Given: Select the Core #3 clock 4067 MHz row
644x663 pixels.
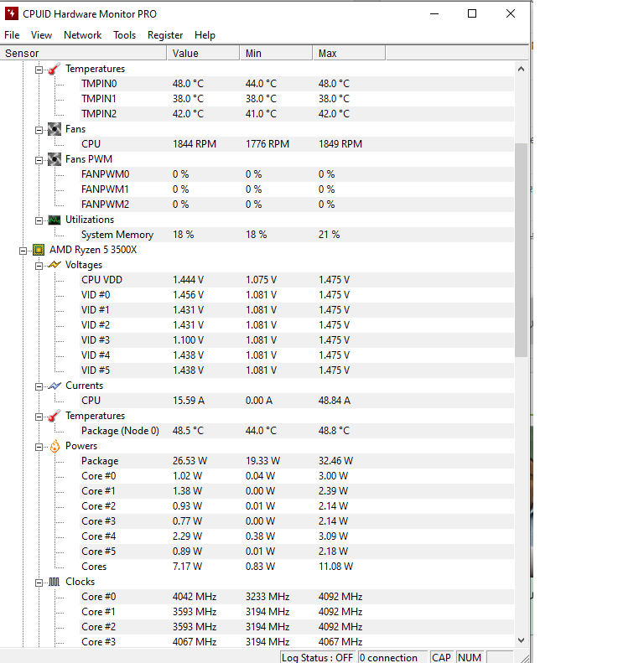Looking at the screenshot, I should point(297,642).
